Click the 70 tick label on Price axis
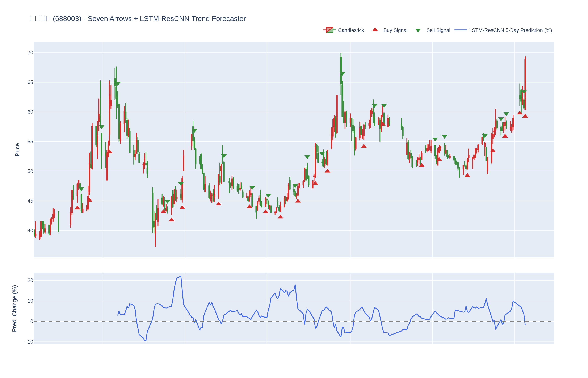588x378 pixels. tap(30, 53)
